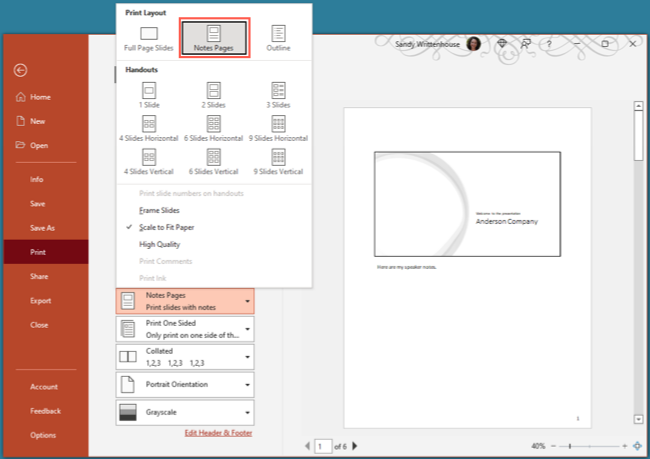Select the Full Page Slides layout icon
This screenshot has height=459, width=650.
pyautogui.click(x=149, y=34)
